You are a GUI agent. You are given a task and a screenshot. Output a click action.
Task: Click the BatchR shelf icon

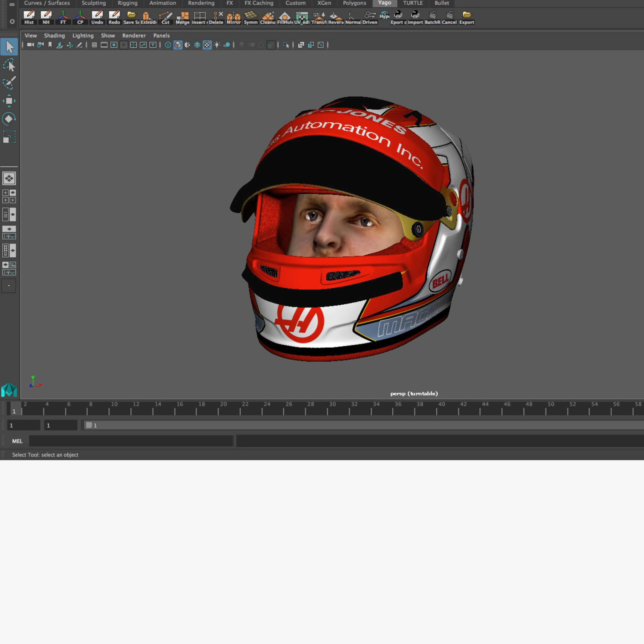[432, 18]
